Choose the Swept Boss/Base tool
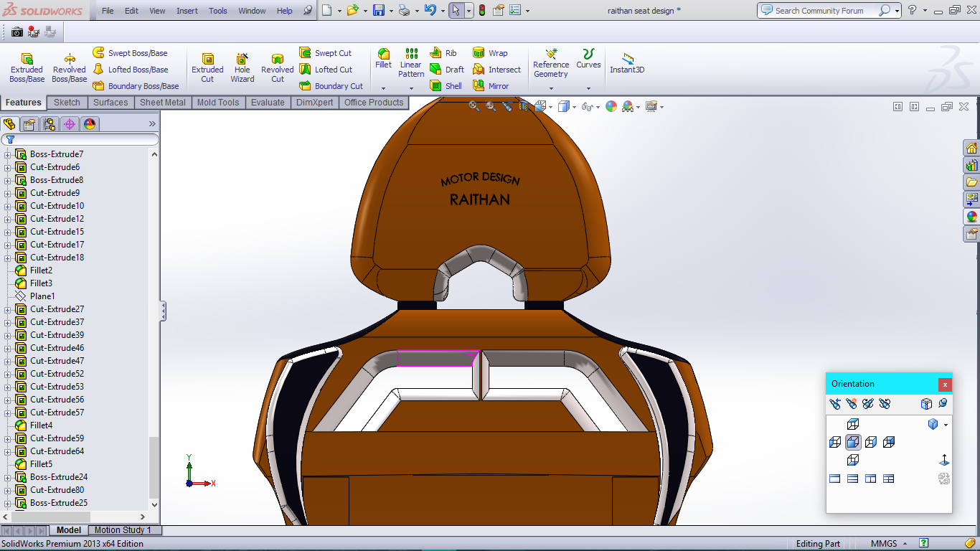The image size is (980, 551). coord(130,53)
